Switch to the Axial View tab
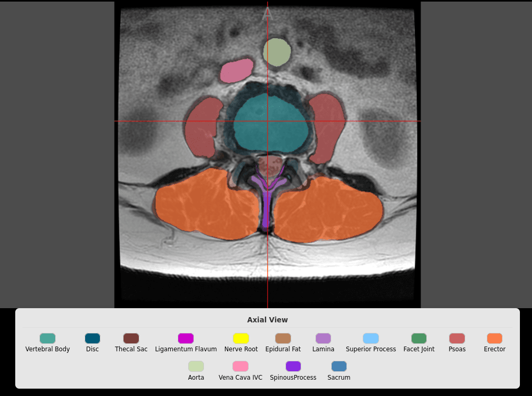Image resolution: width=532 pixels, height=396 pixels. [x=268, y=319]
